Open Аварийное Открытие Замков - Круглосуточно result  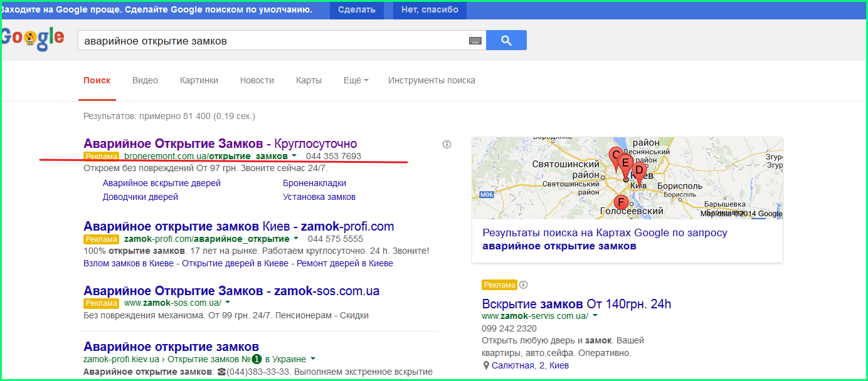tap(220, 144)
